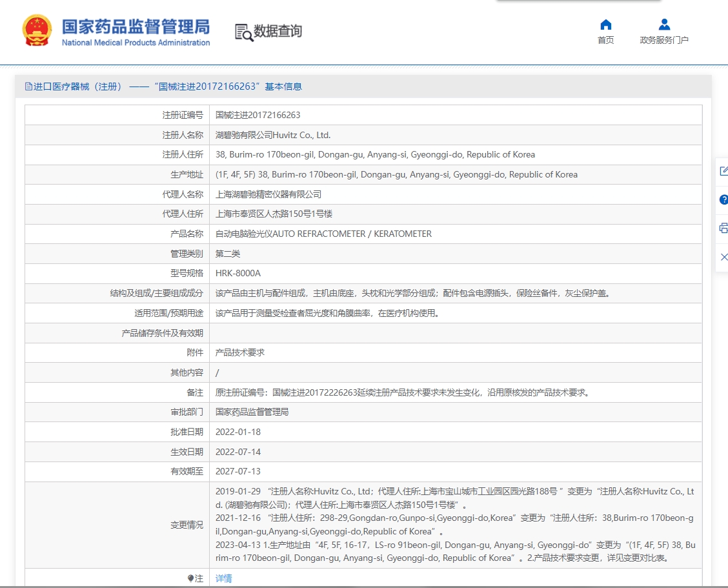The height and width of the screenshot is (588, 728).
Task: Click the 注册人名称 row label
Action: pyautogui.click(x=183, y=135)
